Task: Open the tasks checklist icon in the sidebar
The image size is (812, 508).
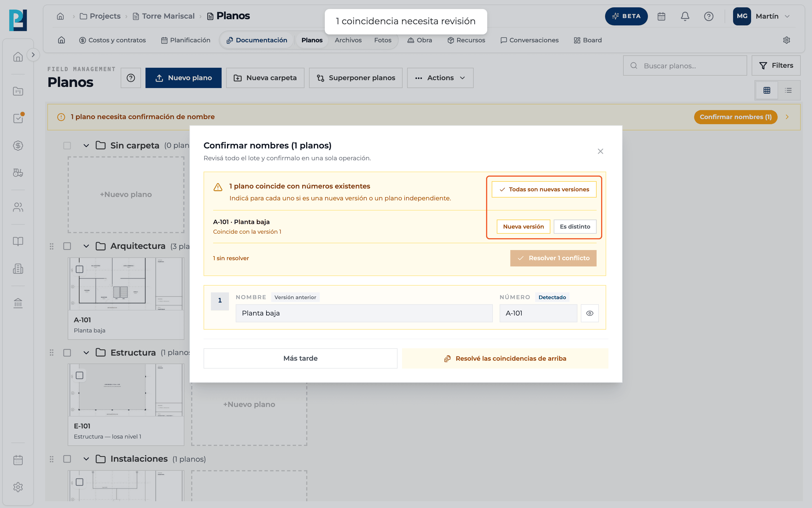Action: pos(18,118)
